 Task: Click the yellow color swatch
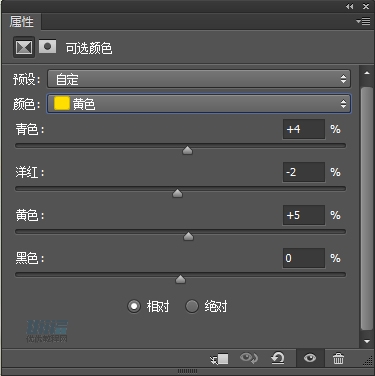pos(62,104)
